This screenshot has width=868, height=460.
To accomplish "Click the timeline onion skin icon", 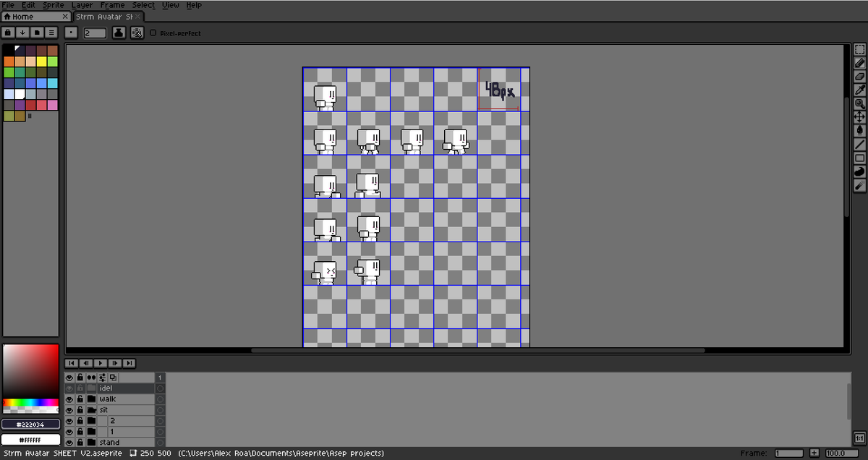I will coord(114,378).
